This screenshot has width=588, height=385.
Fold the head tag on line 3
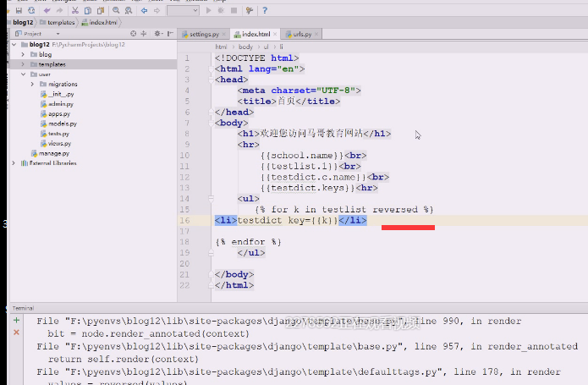pyautogui.click(x=212, y=80)
